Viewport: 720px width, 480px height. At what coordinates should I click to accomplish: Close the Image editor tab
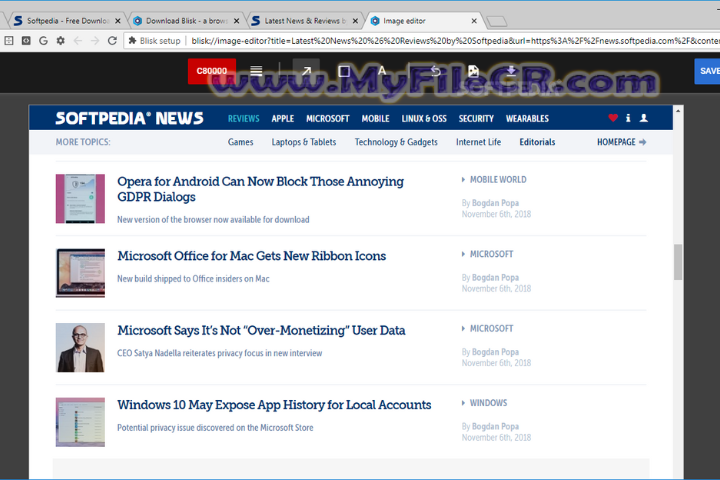[x=474, y=21]
